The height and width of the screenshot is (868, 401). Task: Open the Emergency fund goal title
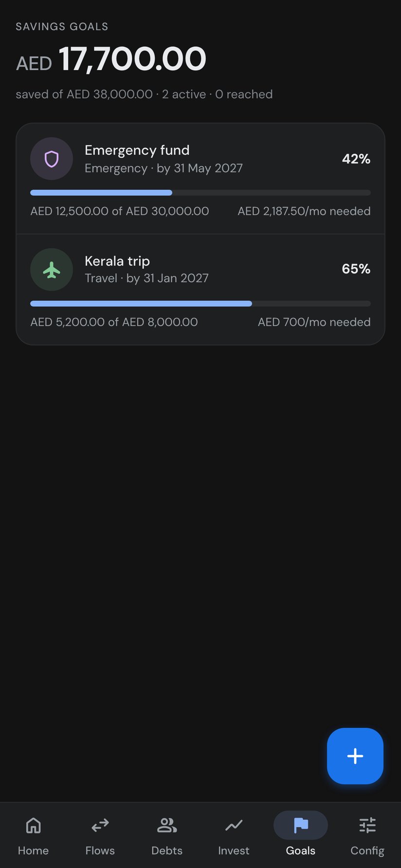tap(137, 150)
